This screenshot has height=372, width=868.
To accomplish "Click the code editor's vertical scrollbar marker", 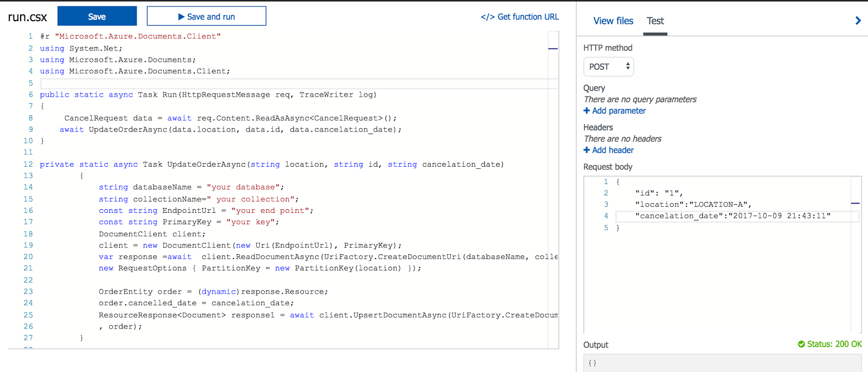I will click(553, 49).
